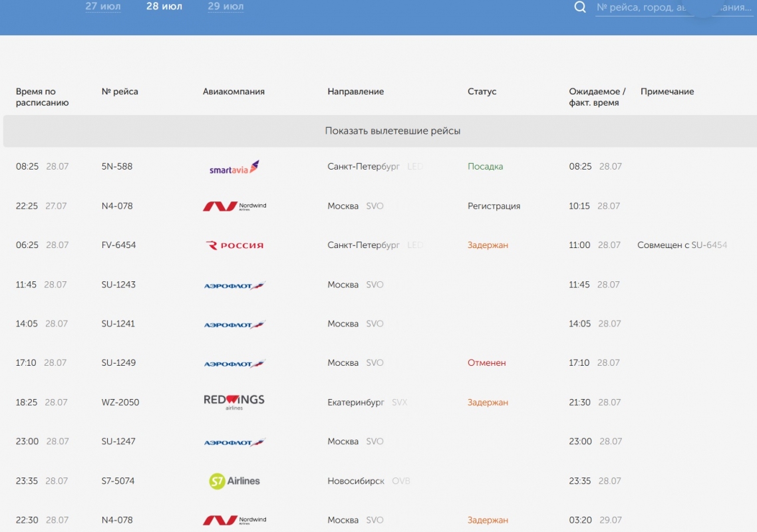Open flight WZ-2050 to Екатеринбург
Image resolution: width=757 pixels, height=532 pixels.
pos(120,402)
